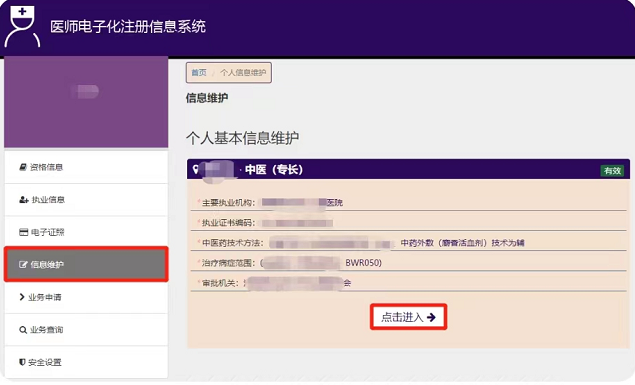Viewport: 635px width, 385px height.
Task: Click the blurred user avatar panel
Action: point(86,102)
